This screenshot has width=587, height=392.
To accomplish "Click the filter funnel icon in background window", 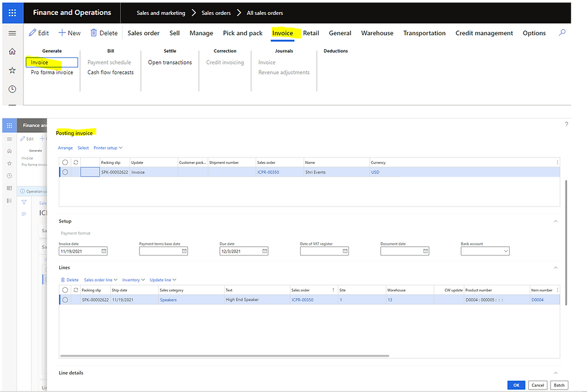I will [x=24, y=202].
